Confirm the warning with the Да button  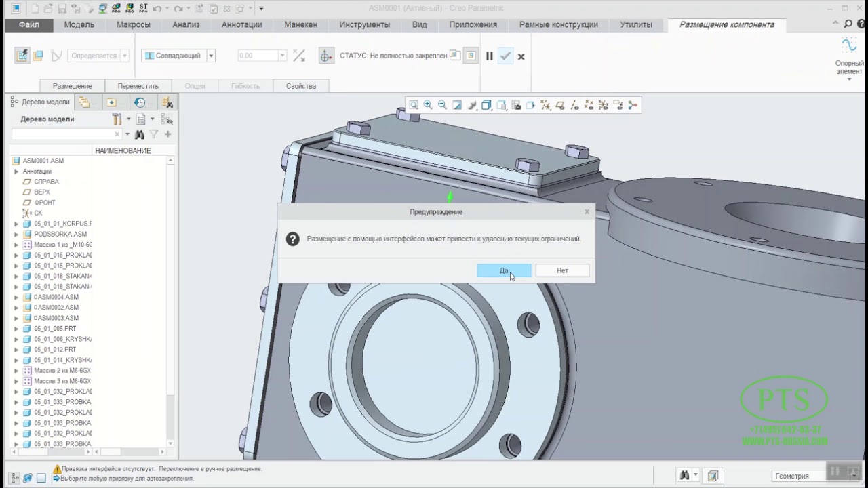click(504, 270)
